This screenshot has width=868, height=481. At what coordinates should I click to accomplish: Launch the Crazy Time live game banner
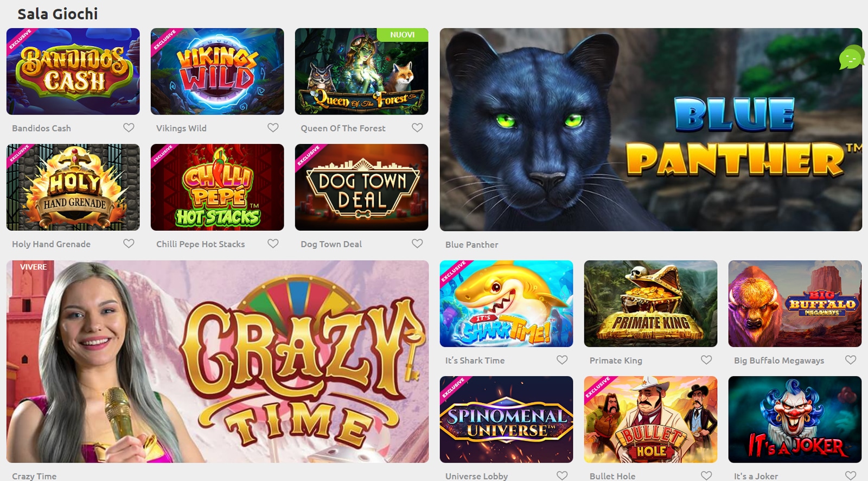point(218,362)
